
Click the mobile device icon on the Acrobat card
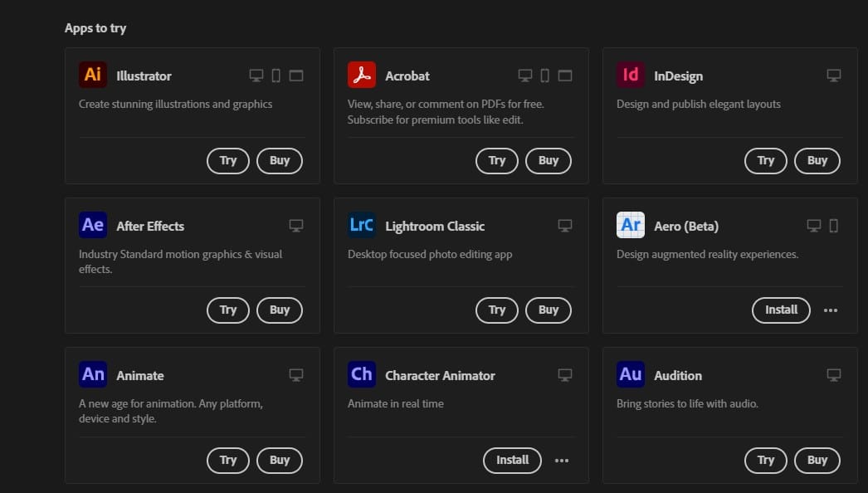click(x=544, y=75)
